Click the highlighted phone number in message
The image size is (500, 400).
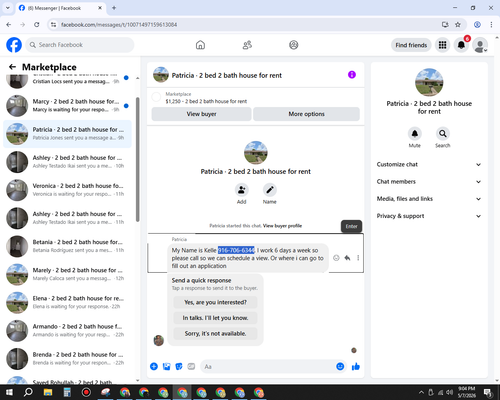[x=236, y=250]
